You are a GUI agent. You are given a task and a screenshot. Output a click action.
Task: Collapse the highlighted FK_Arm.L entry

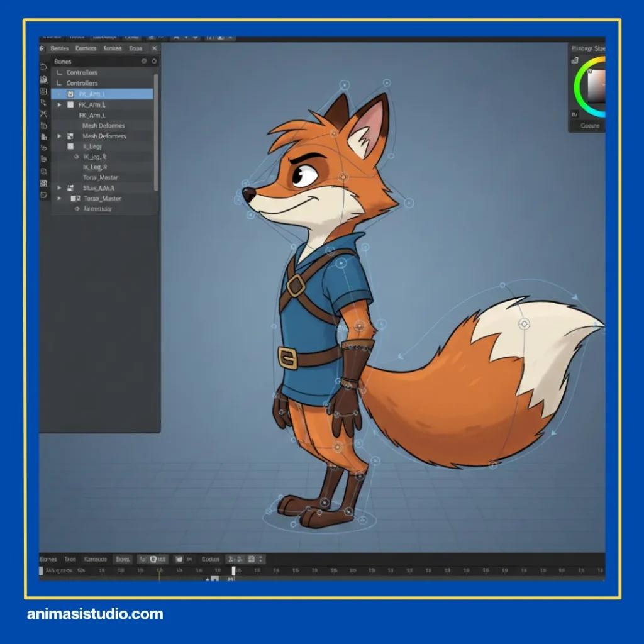click(60, 94)
